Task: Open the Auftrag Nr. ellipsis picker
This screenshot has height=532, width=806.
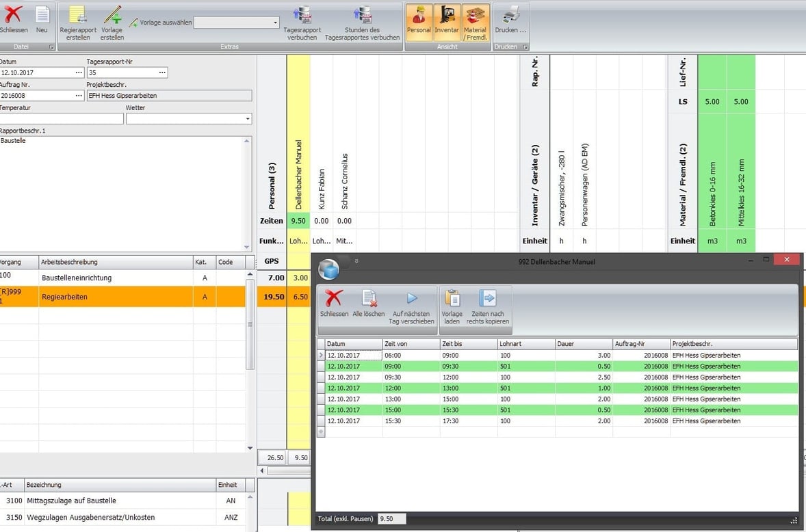Action: click(x=79, y=96)
